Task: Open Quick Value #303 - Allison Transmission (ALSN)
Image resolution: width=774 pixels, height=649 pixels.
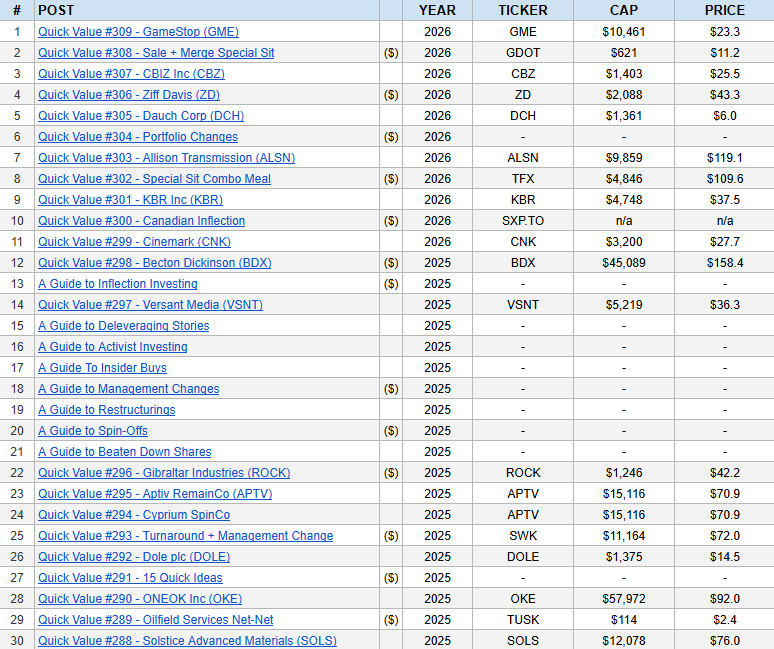Action: (166, 157)
